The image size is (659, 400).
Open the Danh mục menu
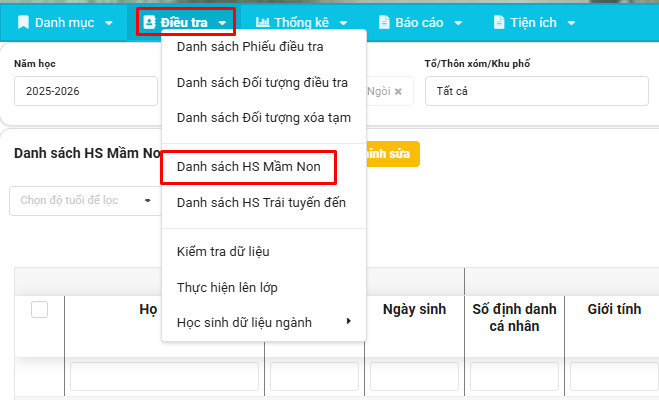[65, 22]
